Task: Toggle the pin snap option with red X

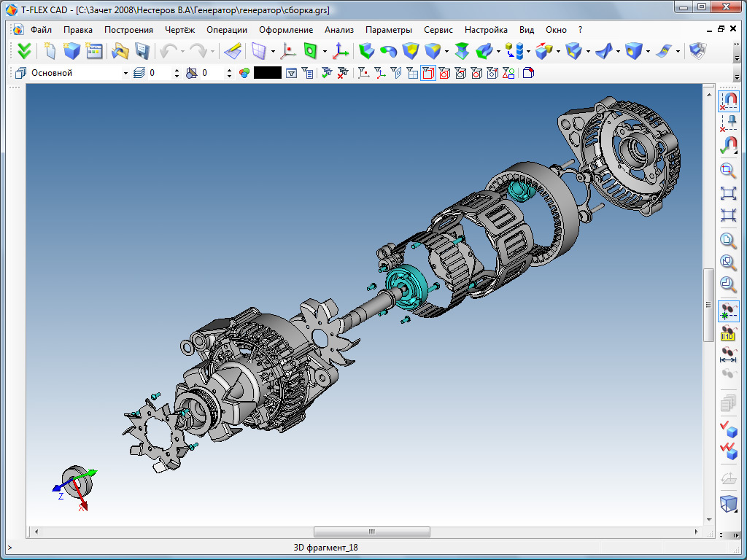Action: (x=728, y=123)
